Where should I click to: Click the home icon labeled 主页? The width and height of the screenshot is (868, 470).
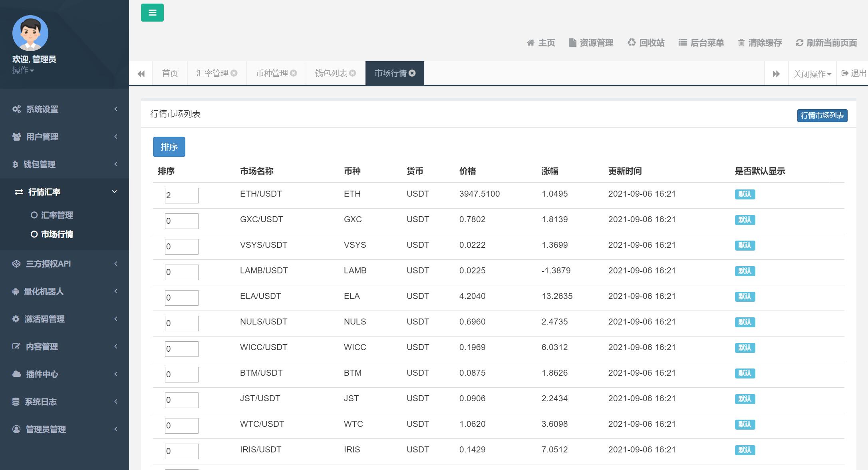[541, 43]
